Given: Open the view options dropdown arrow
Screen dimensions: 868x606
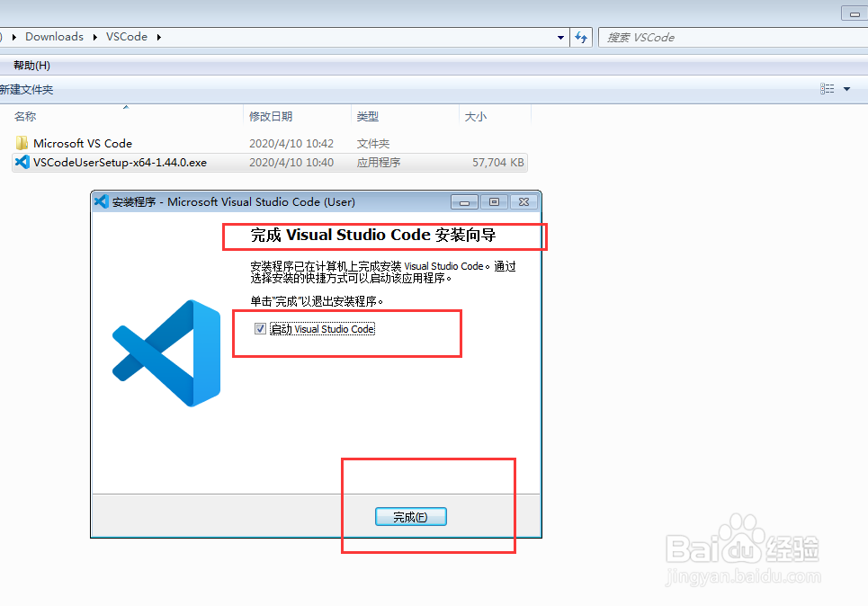Looking at the screenshot, I should (847, 88).
